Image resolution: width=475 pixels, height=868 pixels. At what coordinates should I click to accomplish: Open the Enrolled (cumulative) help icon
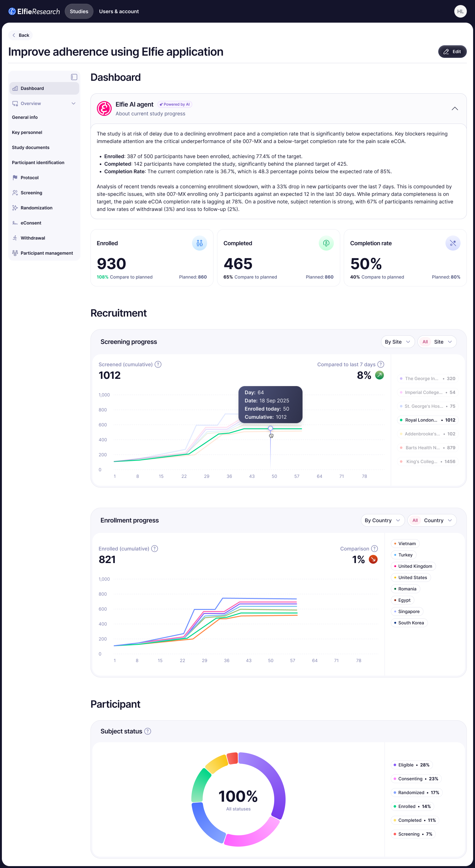tap(155, 549)
